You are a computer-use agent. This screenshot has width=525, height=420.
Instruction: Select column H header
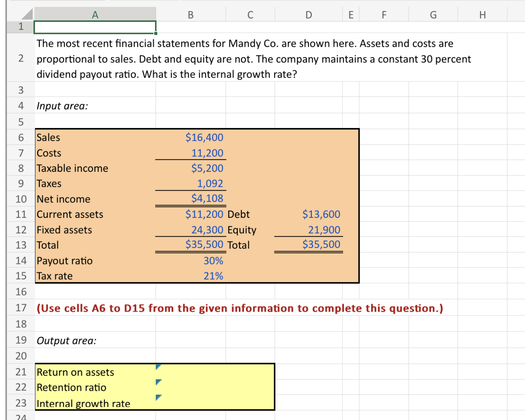(482, 15)
